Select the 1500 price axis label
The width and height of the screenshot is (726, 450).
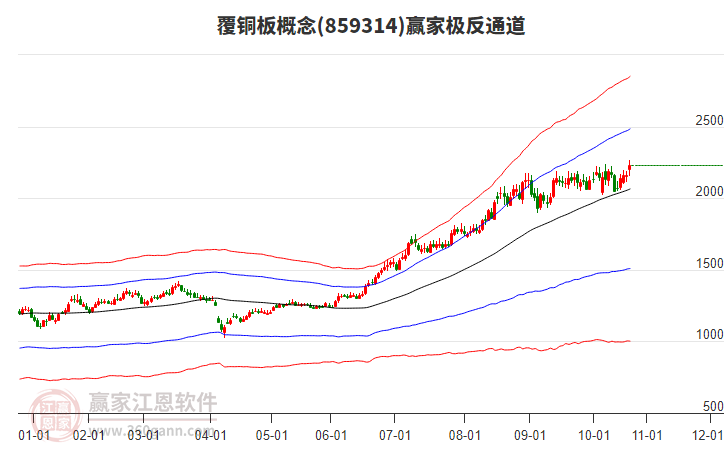coord(709,263)
